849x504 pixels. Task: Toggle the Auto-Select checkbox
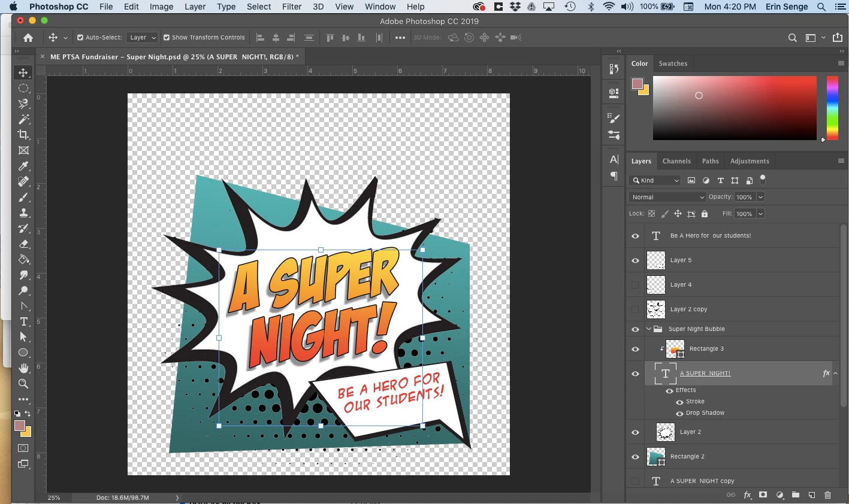80,37
